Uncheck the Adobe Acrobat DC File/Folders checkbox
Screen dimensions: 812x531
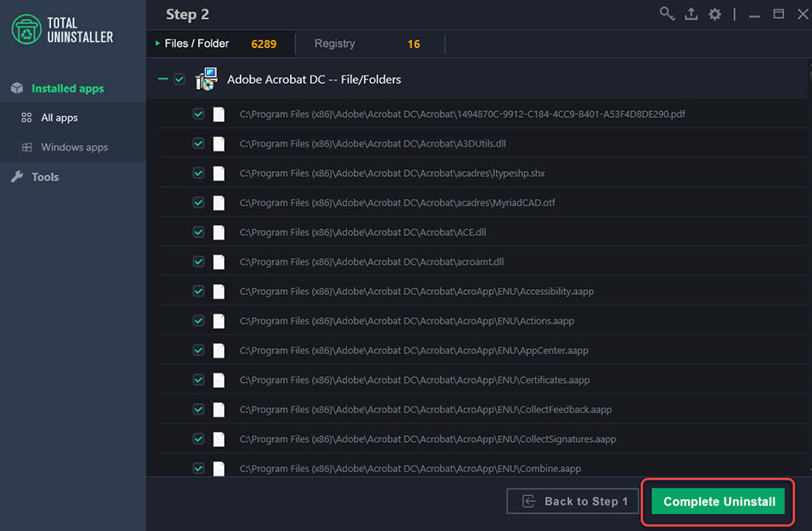click(179, 80)
